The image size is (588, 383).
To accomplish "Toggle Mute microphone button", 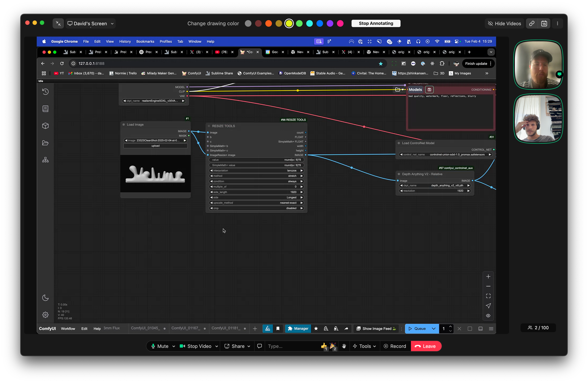I will (x=160, y=346).
